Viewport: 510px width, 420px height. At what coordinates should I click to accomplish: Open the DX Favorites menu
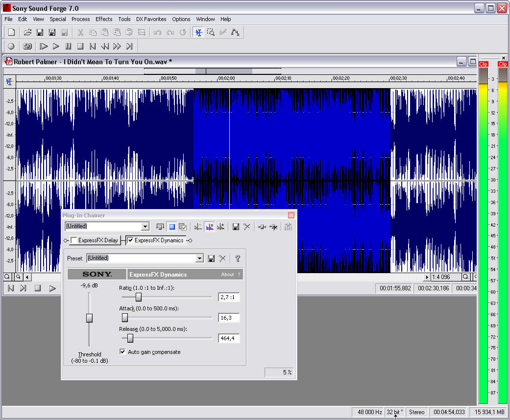(151, 19)
